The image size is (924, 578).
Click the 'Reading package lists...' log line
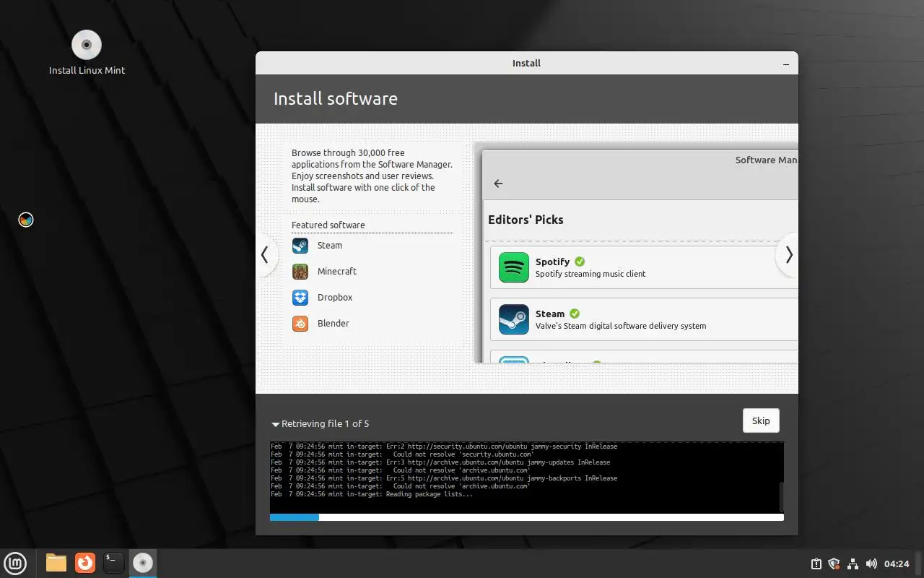coord(372,494)
